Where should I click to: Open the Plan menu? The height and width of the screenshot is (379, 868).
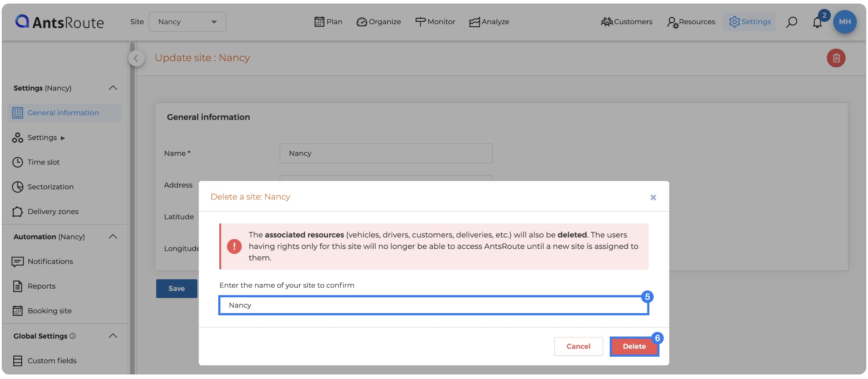click(x=328, y=22)
